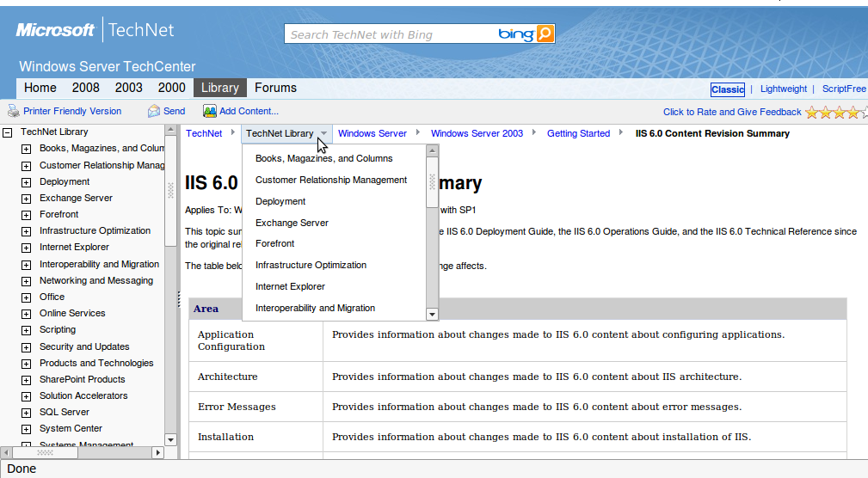Select Products and Technologies in the tree
This screenshot has height=478, width=868.
pyautogui.click(x=96, y=363)
